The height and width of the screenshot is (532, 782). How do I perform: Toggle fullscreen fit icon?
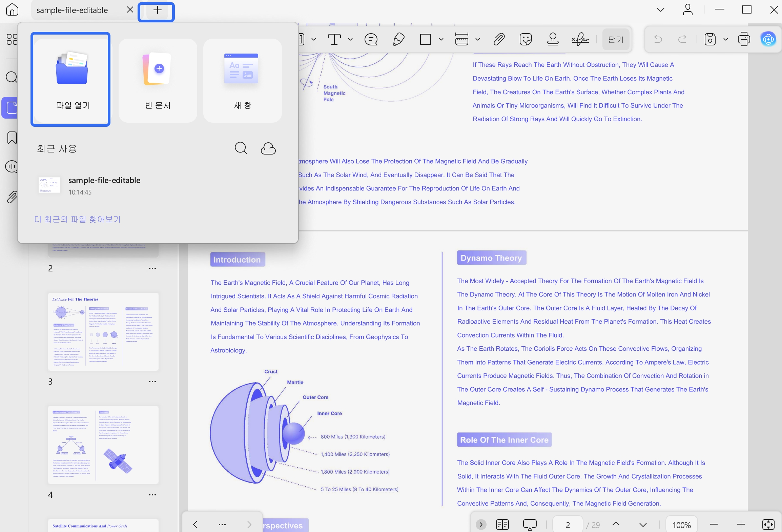(x=768, y=525)
